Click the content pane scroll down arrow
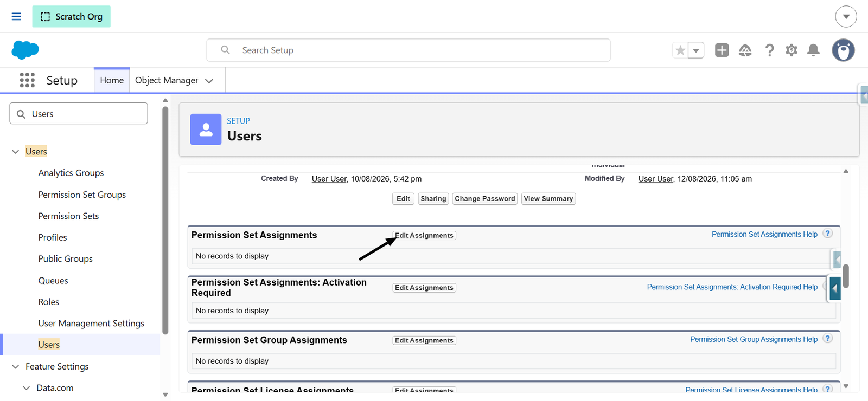This screenshot has height=401, width=868. coord(846,386)
